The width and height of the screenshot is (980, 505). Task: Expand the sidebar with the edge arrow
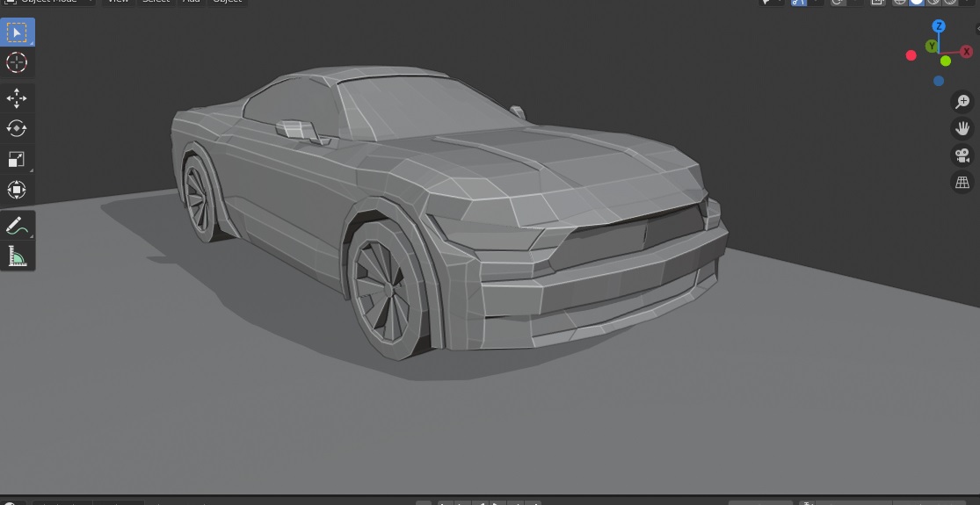(x=976, y=29)
